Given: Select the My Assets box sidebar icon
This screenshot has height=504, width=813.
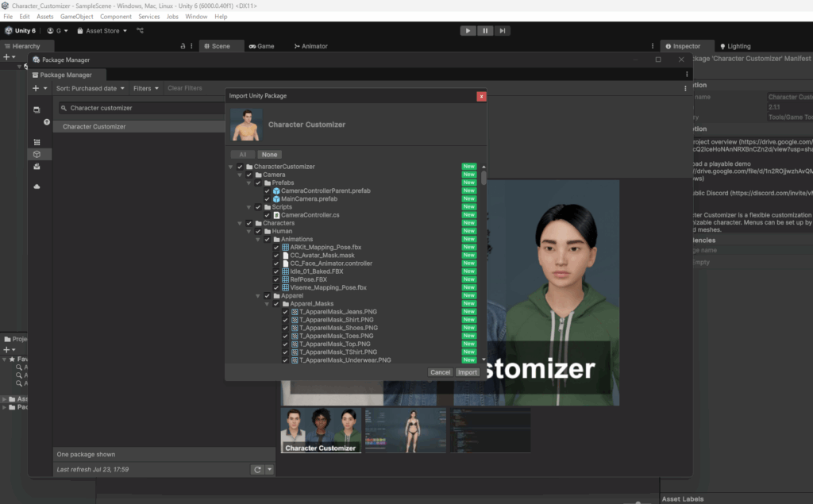Looking at the screenshot, I should point(37,155).
